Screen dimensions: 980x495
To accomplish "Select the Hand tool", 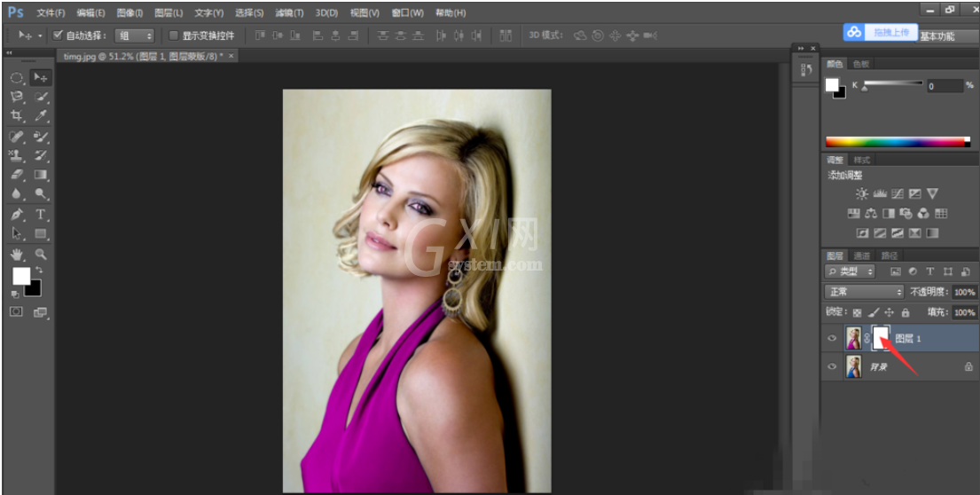I will coord(17,255).
